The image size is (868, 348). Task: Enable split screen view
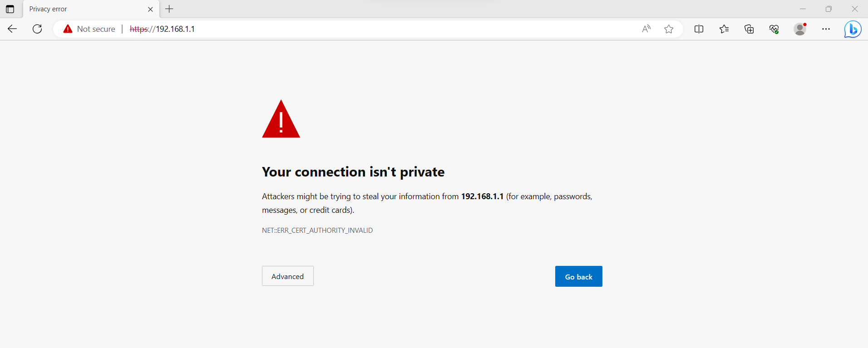click(x=699, y=29)
